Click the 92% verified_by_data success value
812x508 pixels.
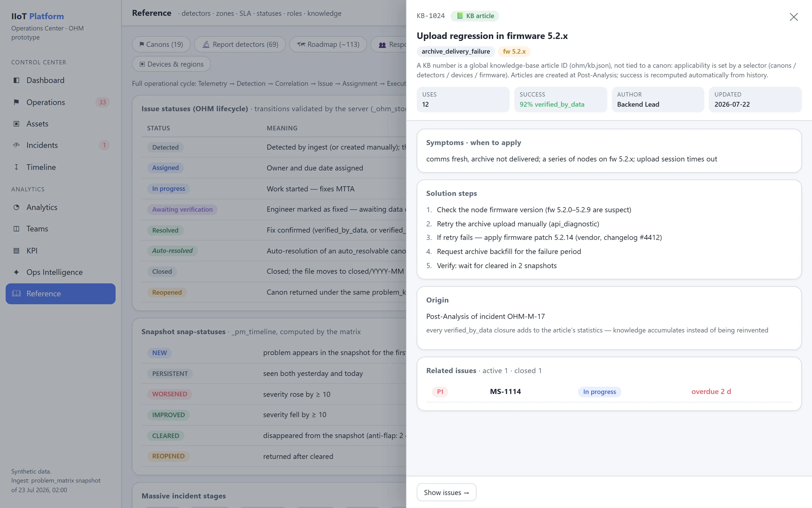coord(551,104)
